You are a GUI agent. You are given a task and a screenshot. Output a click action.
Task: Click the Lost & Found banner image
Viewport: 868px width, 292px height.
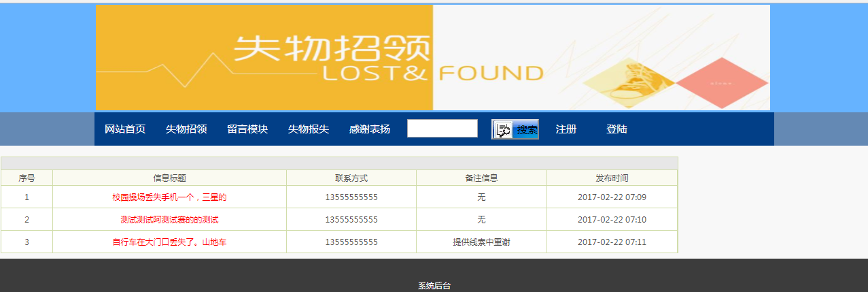[x=433, y=57]
